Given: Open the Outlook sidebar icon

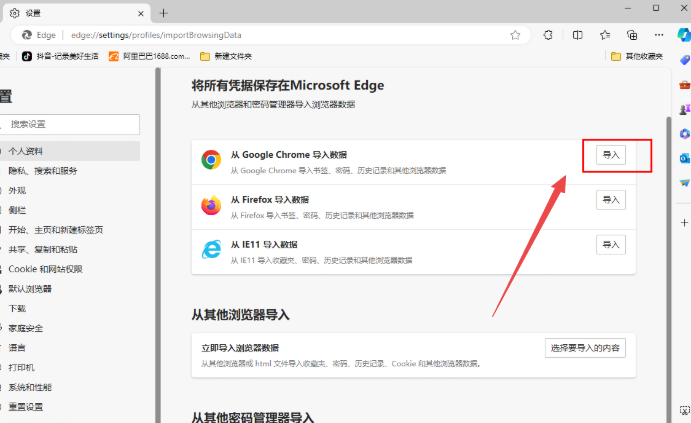Looking at the screenshot, I should coord(685,158).
